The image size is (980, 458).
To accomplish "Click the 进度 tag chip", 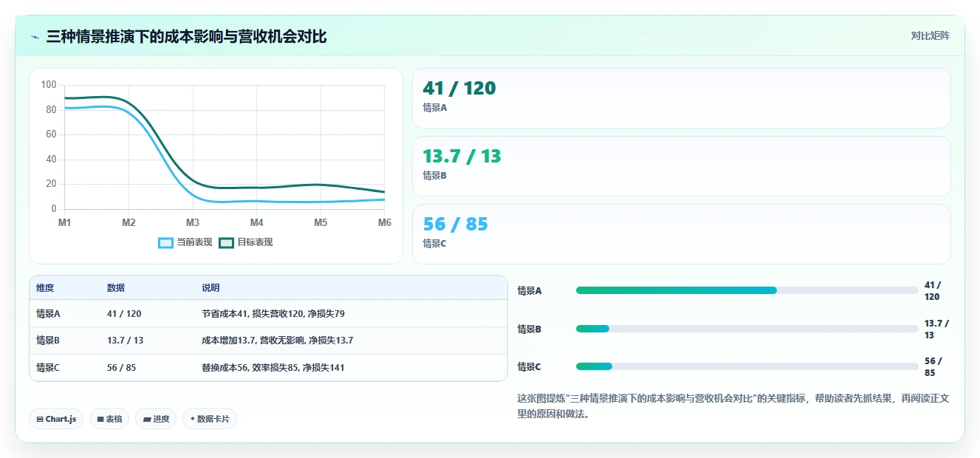I will pyautogui.click(x=156, y=419).
